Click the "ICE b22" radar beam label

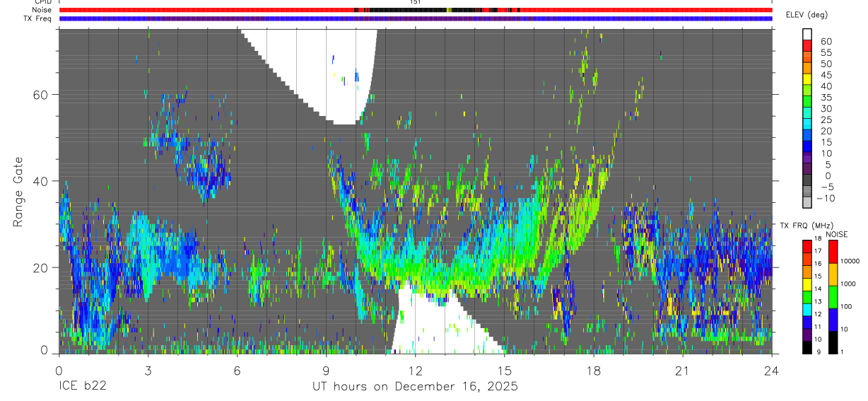click(x=85, y=387)
